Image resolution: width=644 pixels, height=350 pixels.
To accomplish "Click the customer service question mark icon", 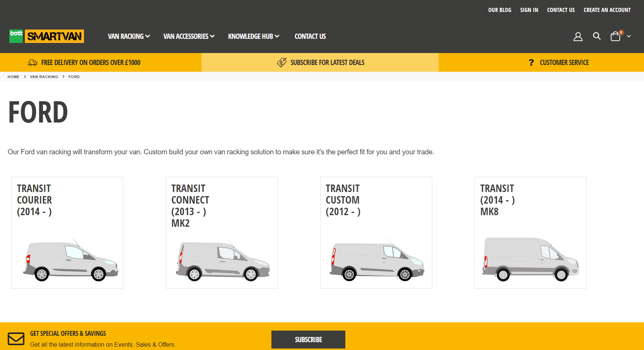I will pos(531,62).
